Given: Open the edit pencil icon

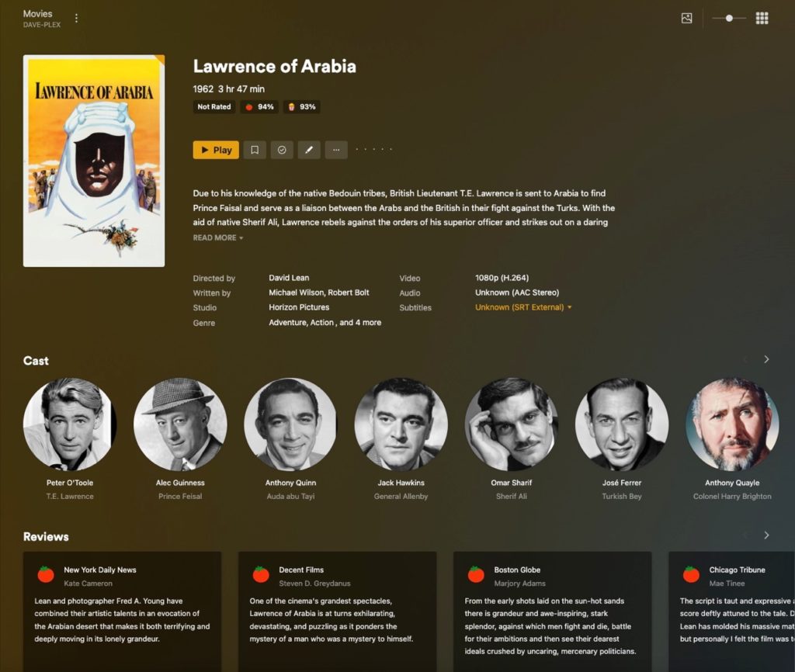Looking at the screenshot, I should 309,150.
